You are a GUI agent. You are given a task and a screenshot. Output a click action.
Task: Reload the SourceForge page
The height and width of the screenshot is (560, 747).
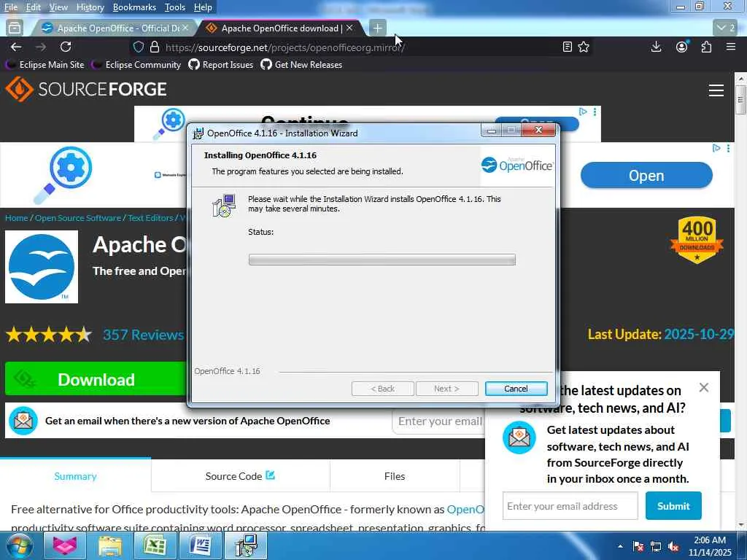(66, 47)
